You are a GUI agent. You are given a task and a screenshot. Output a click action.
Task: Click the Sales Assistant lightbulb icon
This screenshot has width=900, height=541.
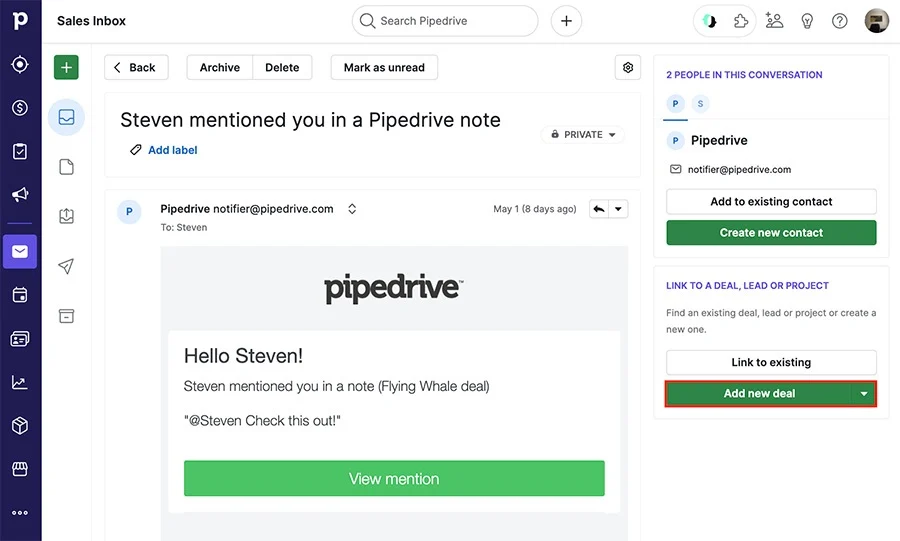point(807,21)
